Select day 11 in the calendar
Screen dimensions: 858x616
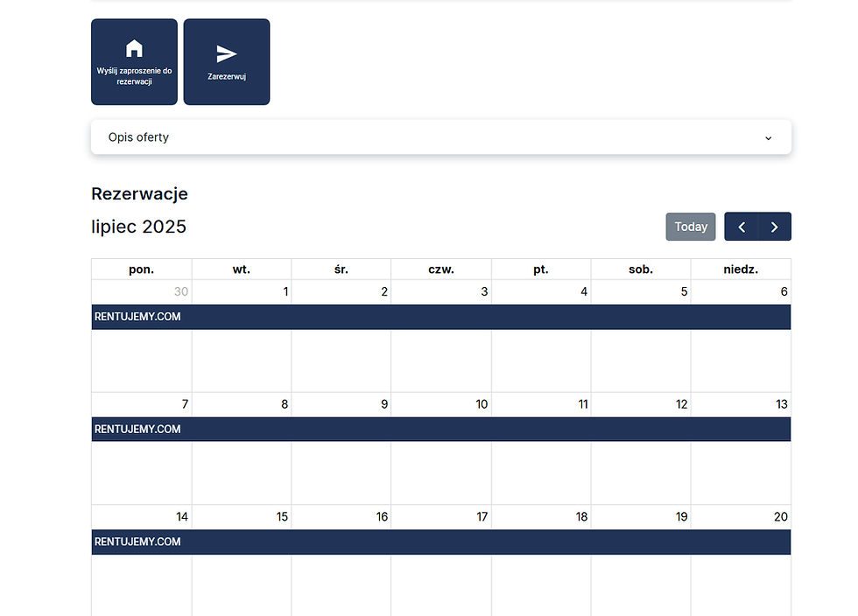click(x=583, y=404)
